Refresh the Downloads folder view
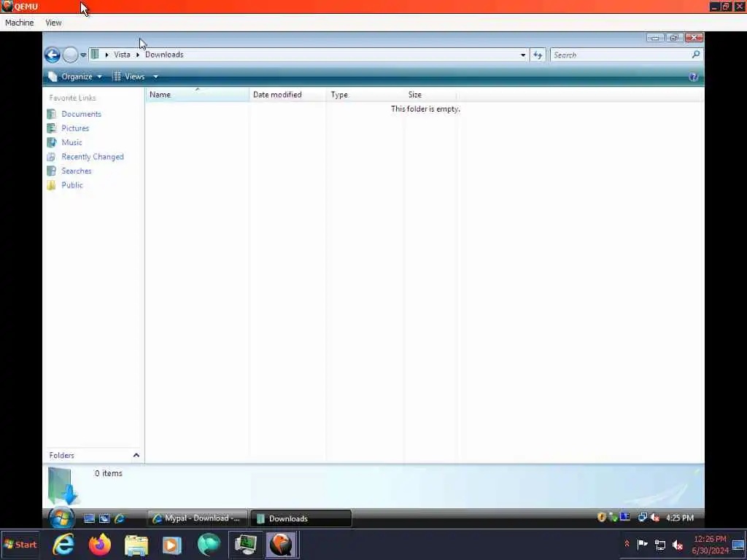Screen dimensions: 747x560 (x=538, y=55)
